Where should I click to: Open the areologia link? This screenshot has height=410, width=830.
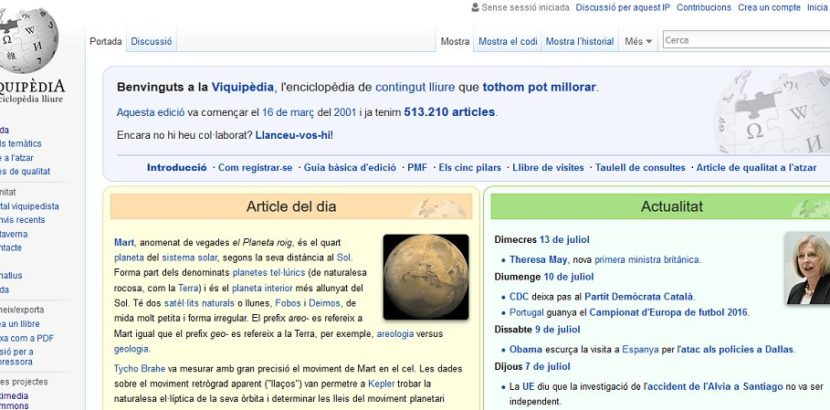point(395,334)
